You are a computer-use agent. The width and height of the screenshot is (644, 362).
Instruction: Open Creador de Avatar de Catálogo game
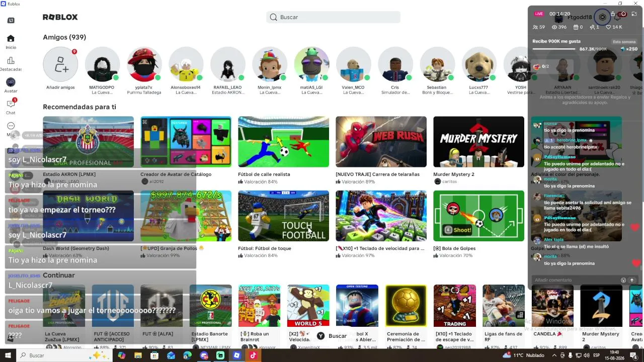(186, 142)
